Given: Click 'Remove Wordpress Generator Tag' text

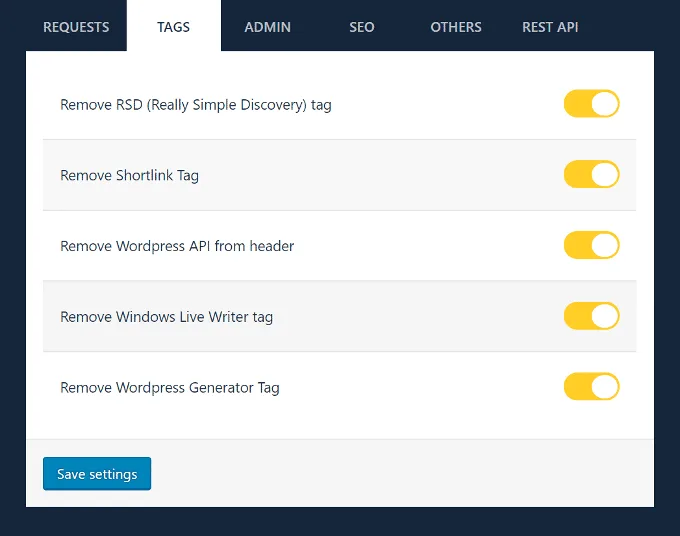Looking at the screenshot, I should [170, 388].
